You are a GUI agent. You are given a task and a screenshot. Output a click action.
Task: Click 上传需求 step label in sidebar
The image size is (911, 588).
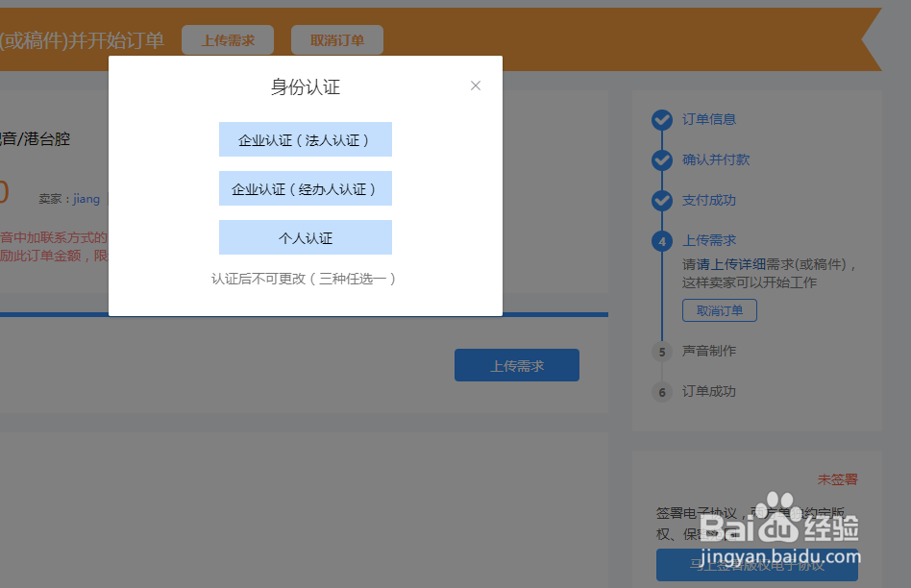click(709, 240)
